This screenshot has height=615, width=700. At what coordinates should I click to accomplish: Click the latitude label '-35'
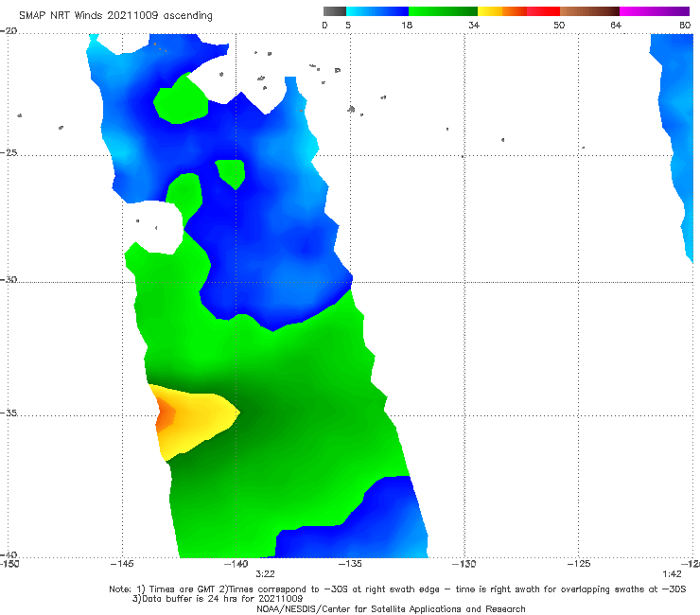click(9, 413)
